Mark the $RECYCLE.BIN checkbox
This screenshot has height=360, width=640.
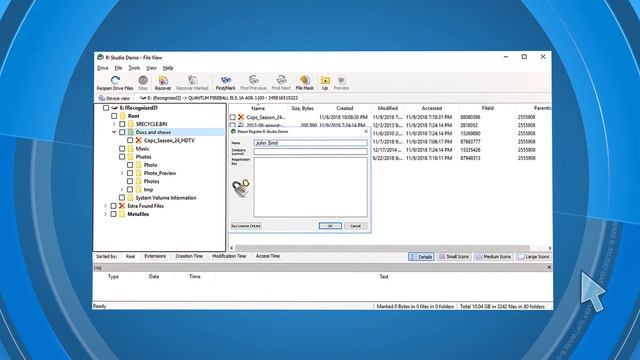pos(122,124)
